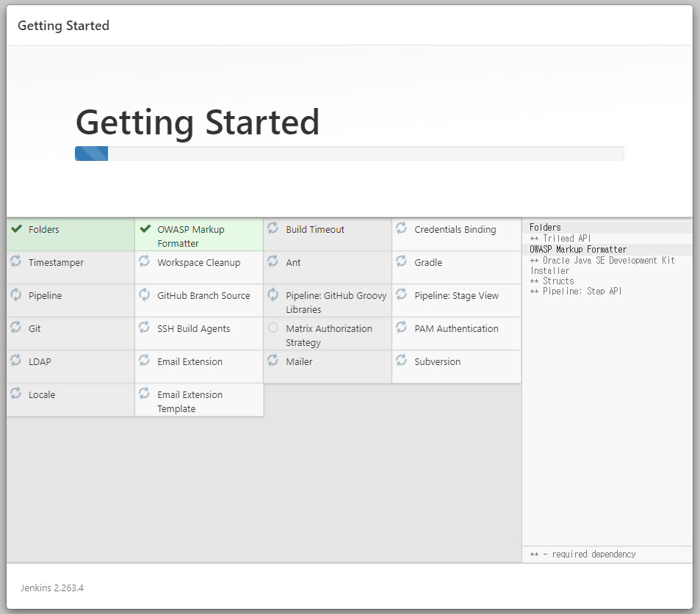Click the refresh icon beside LDAP
Screen dimensions: 700x614
pos(15,360)
